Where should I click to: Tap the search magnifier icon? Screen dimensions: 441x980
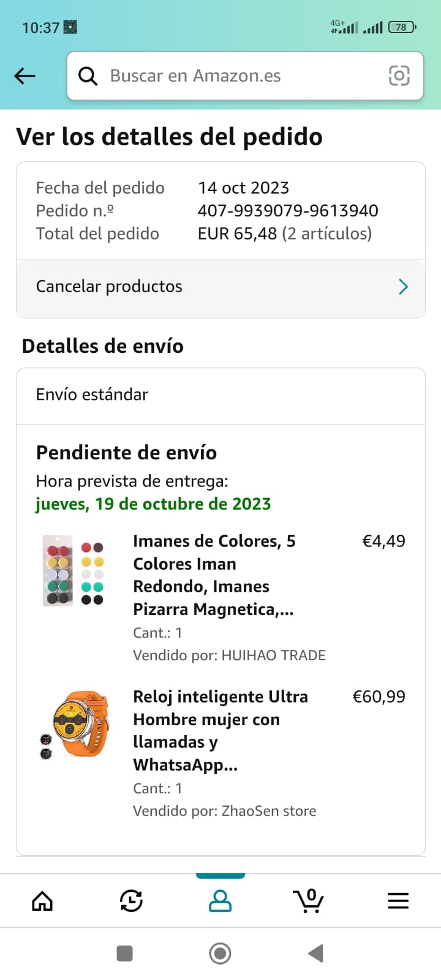click(x=88, y=76)
